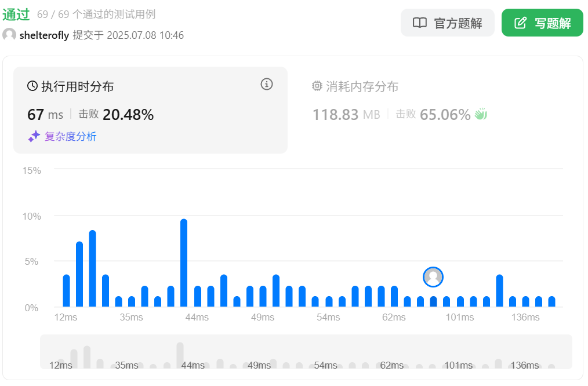The width and height of the screenshot is (588, 386).
Task: Click the 101ms axis label on main chart
Action: pos(460,318)
